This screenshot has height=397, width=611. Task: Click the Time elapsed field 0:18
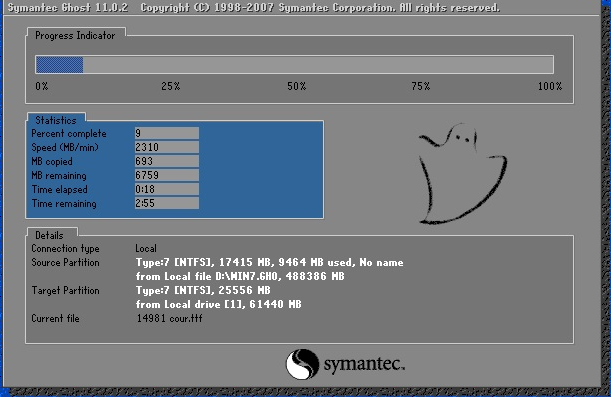pyautogui.click(x=167, y=189)
